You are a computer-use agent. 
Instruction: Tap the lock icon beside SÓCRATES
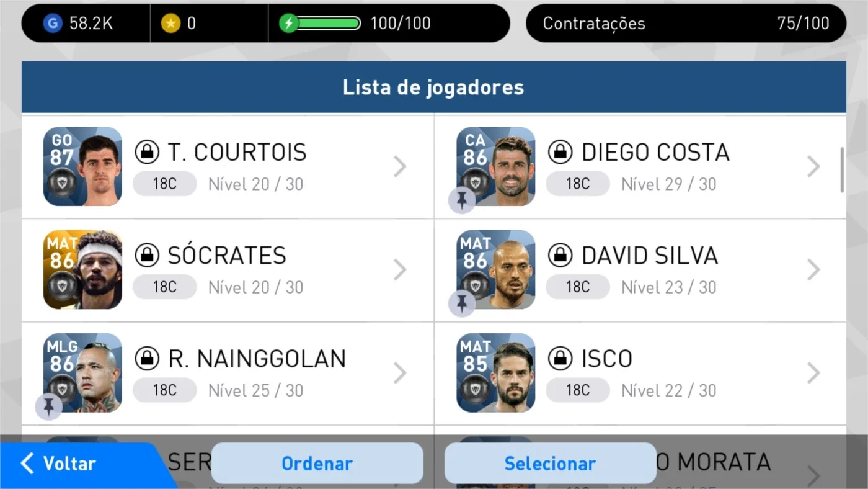[147, 255]
